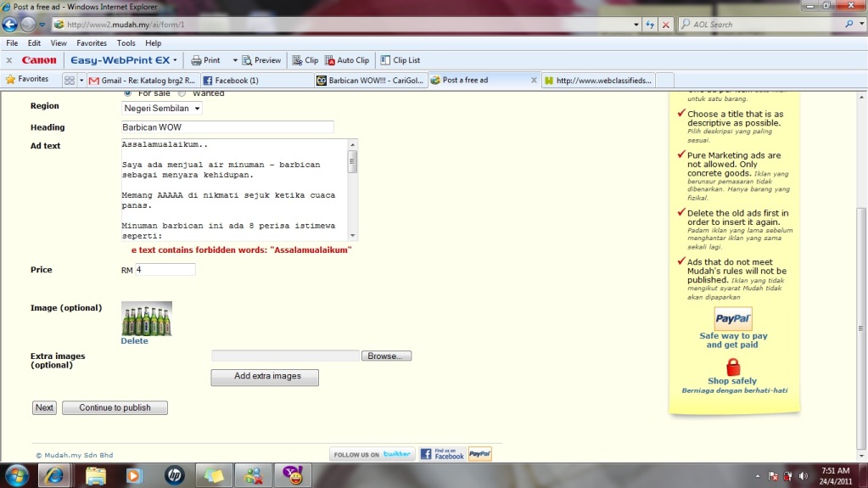Image resolution: width=868 pixels, height=488 pixels.
Task: Click the Quick Tabs grid icon
Action: point(70,81)
